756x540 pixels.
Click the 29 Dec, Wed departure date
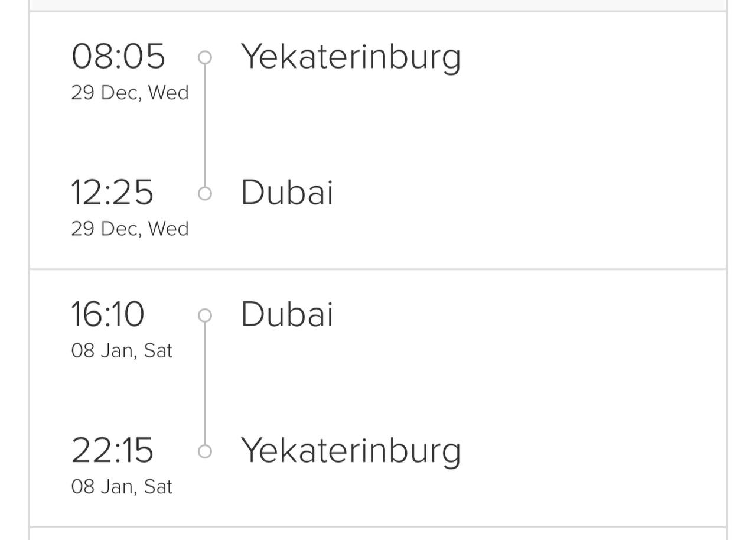pyautogui.click(x=130, y=93)
